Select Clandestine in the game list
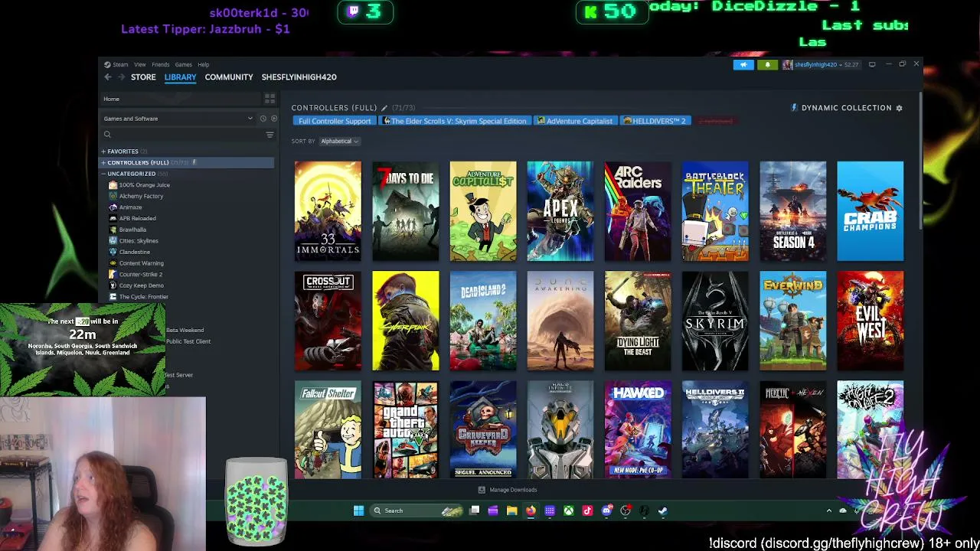980x551 pixels. pos(135,252)
